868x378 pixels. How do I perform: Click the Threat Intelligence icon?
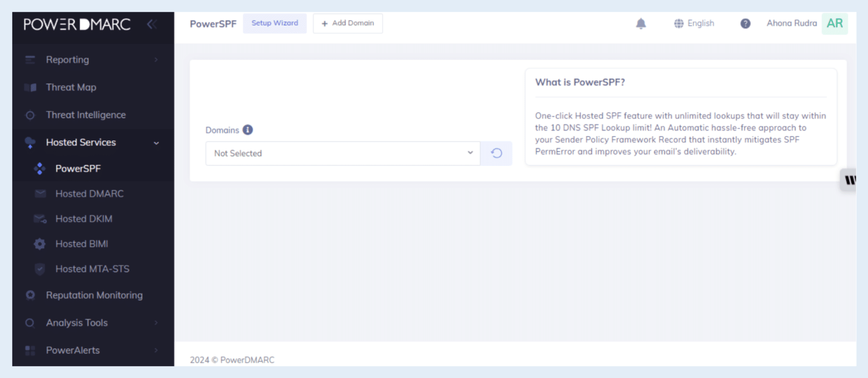30,115
